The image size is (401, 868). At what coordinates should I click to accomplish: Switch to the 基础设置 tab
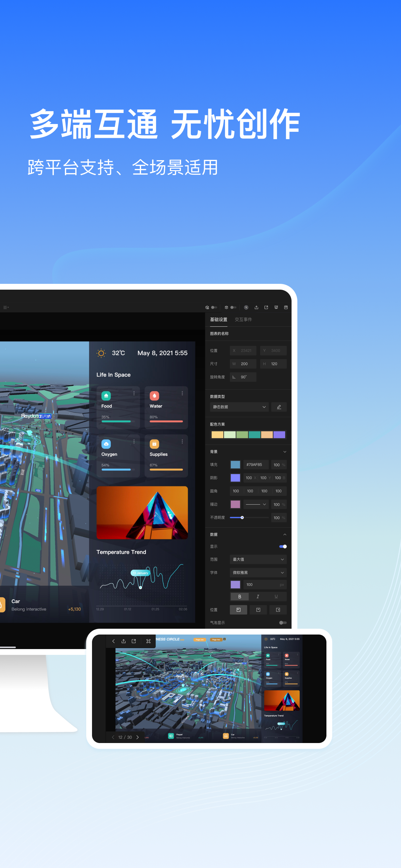coord(218,319)
